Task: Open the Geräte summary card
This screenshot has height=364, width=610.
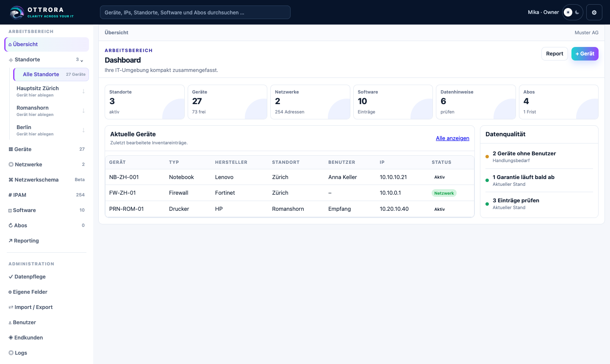Action: tap(227, 102)
